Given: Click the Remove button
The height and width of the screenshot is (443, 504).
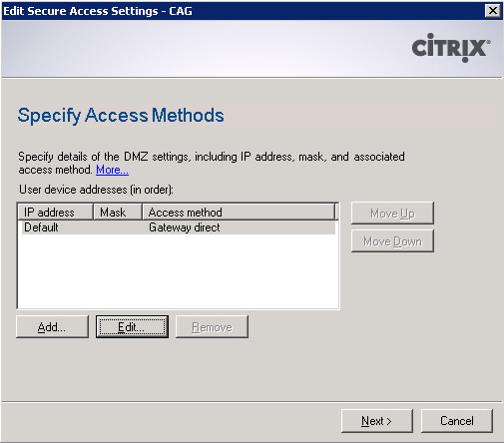Looking at the screenshot, I should pos(212,327).
